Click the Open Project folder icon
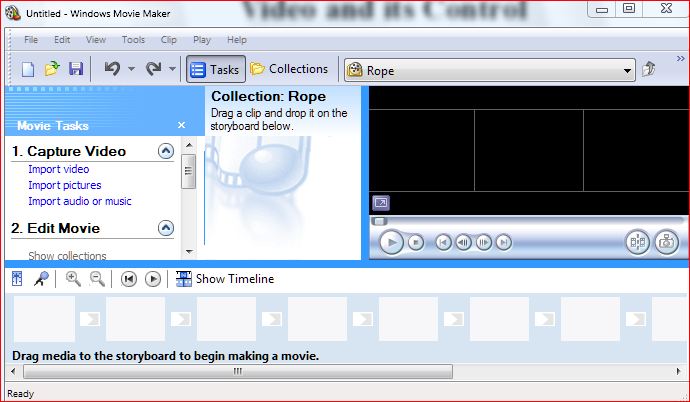The height and width of the screenshot is (402, 690). (x=52, y=69)
